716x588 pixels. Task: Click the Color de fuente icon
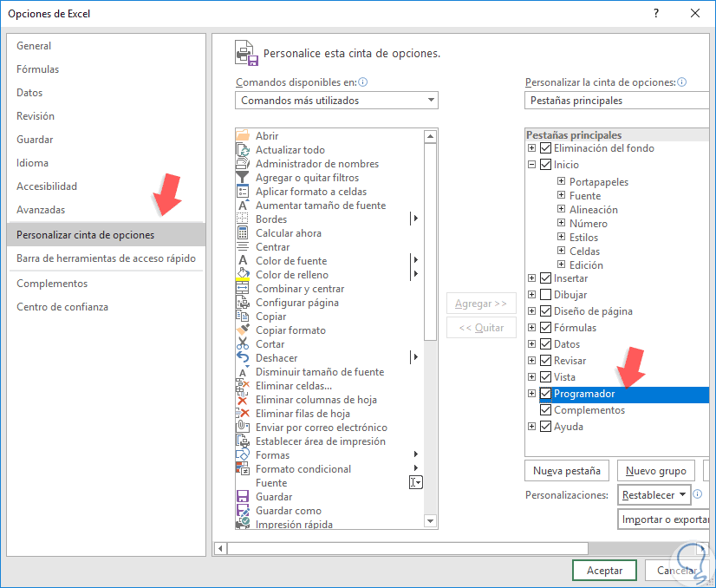243,260
